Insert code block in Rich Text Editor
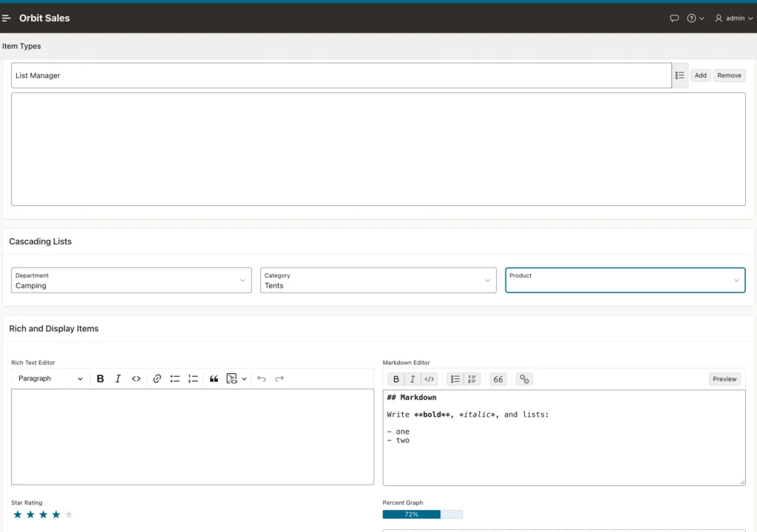This screenshot has height=532, width=757. (231, 378)
